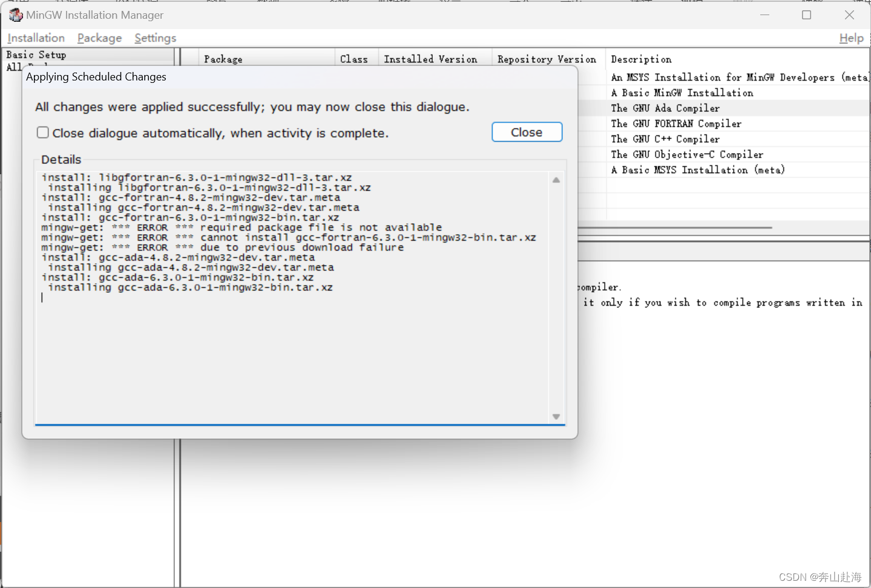Select A Basic MSYS Installation row
Screen dimensions: 871x588
coord(724,170)
